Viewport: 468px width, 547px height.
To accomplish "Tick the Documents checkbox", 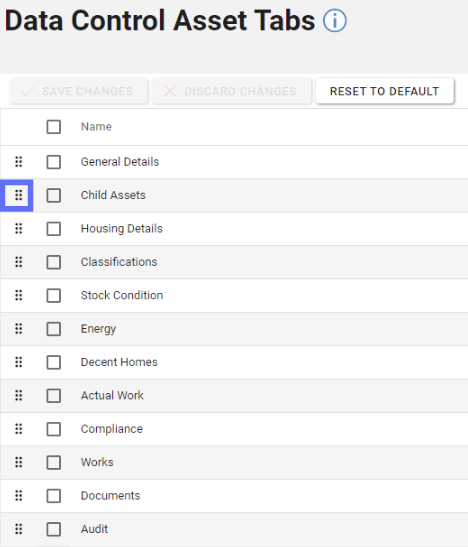I will 54,496.
